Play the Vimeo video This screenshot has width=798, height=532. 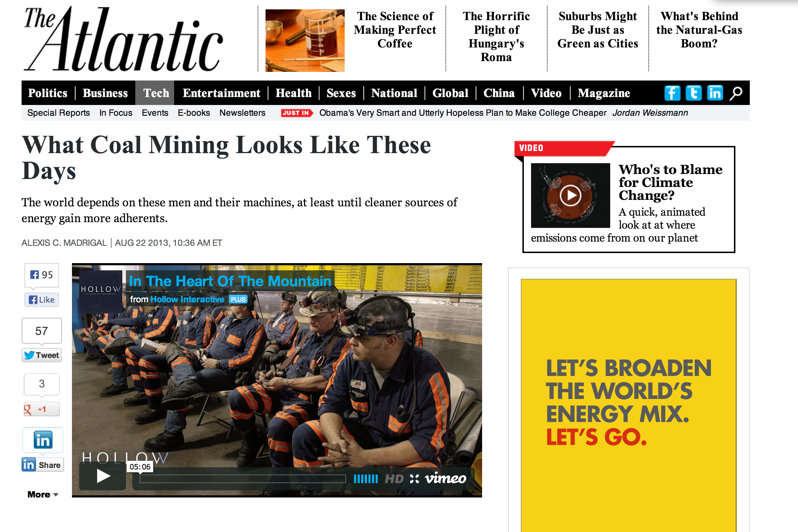pos(103,477)
